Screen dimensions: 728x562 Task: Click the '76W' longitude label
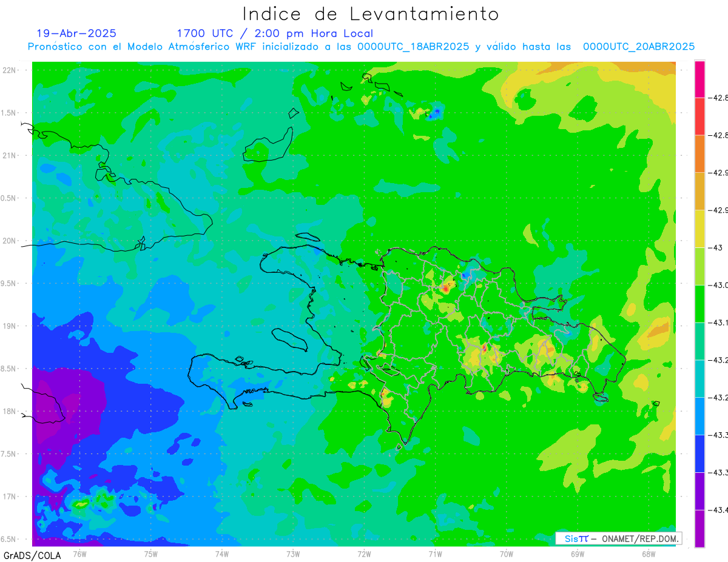pyautogui.click(x=79, y=554)
